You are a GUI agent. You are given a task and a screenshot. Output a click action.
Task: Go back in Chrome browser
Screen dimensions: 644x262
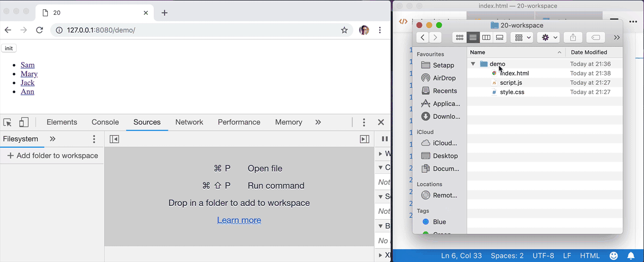[x=8, y=30]
